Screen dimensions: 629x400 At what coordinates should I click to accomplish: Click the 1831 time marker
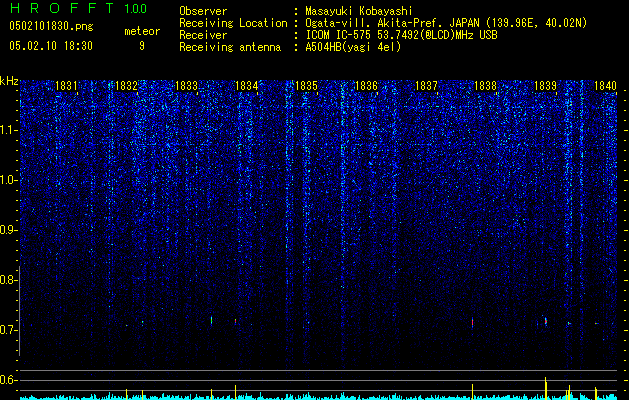[x=66, y=86]
